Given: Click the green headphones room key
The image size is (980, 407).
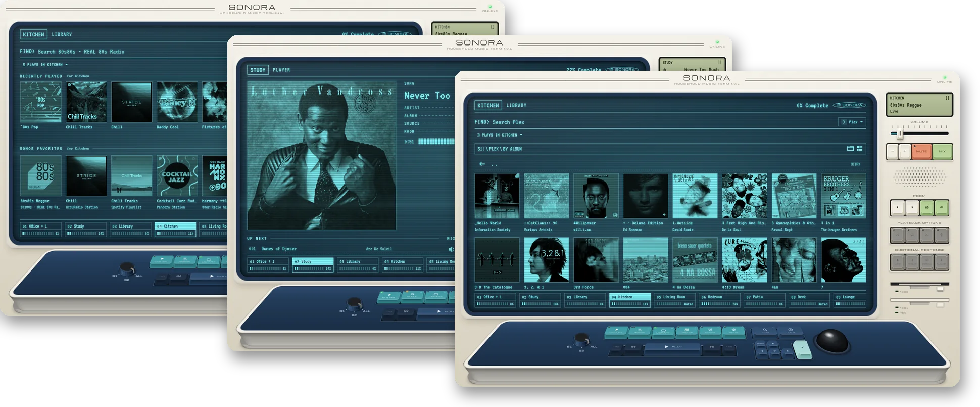Looking at the screenshot, I should pos(926,207).
